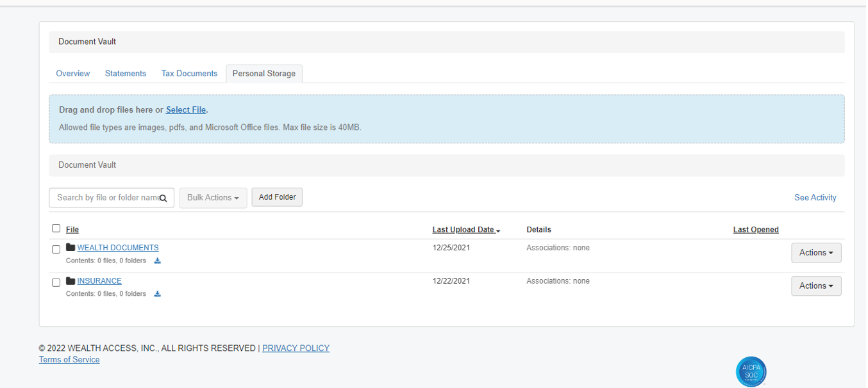The width and height of the screenshot is (868, 388).
Task: Click the Details column header
Action: click(538, 230)
